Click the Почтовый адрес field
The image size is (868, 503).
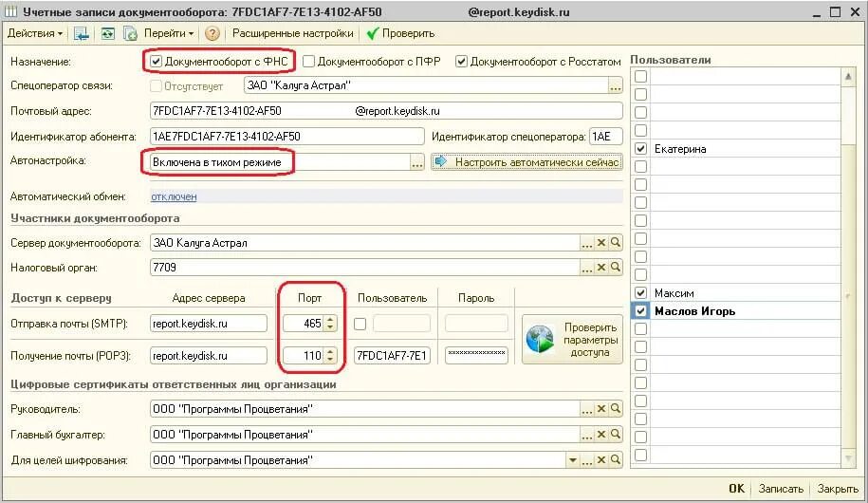coord(386,111)
